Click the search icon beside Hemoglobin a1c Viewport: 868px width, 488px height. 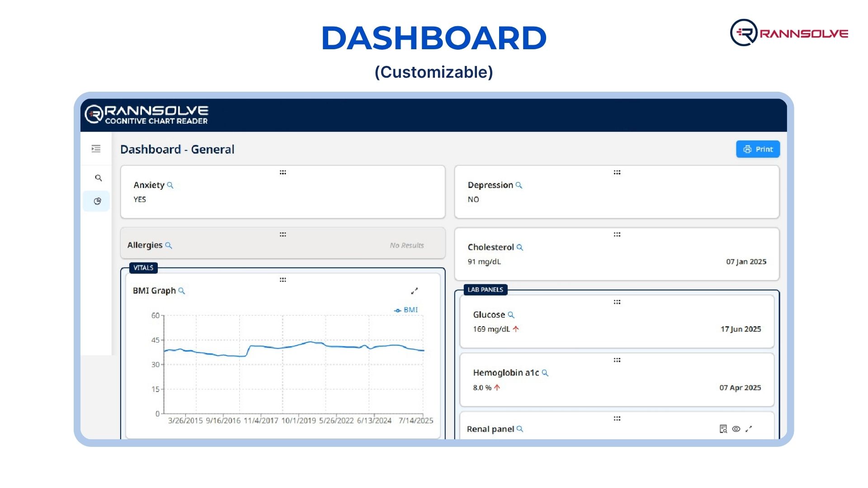[x=545, y=373]
